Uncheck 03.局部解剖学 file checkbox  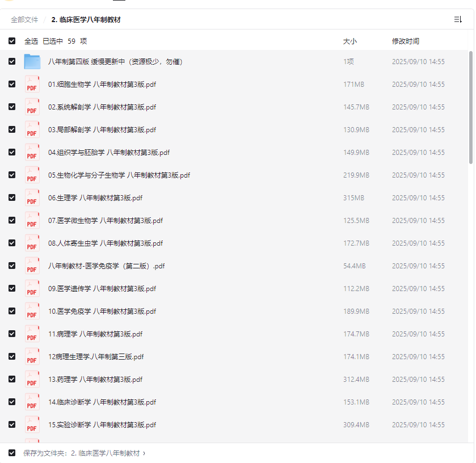click(x=12, y=129)
